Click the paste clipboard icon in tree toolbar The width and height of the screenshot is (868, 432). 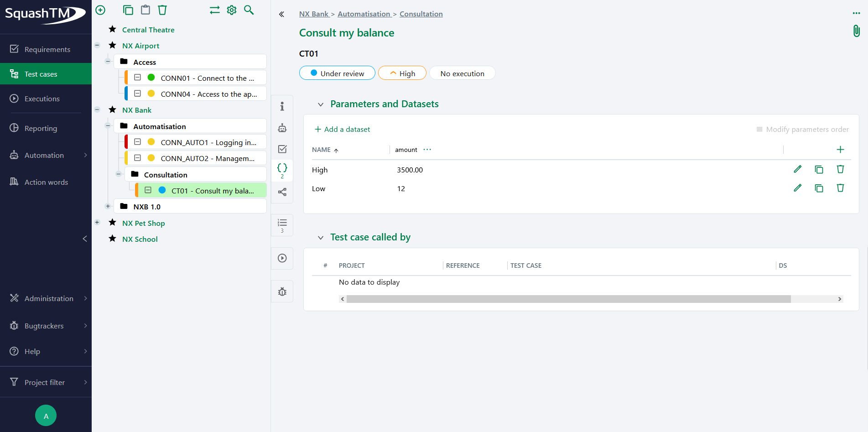(146, 10)
